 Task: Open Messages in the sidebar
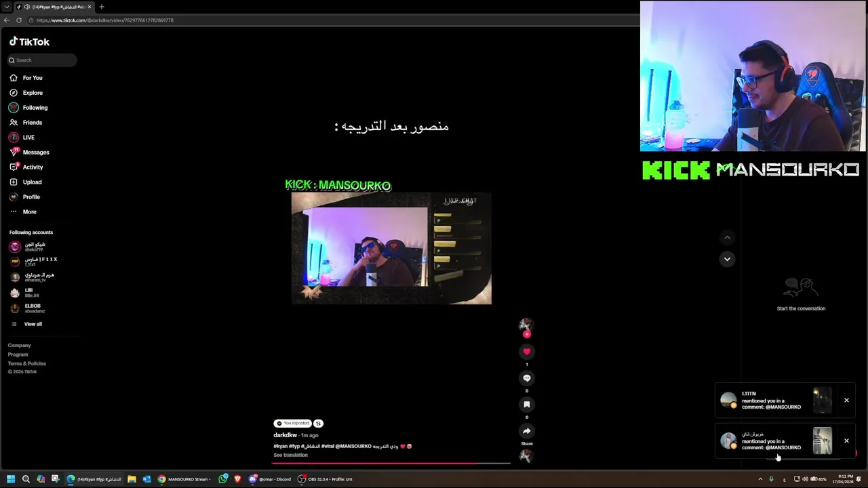tap(36, 152)
